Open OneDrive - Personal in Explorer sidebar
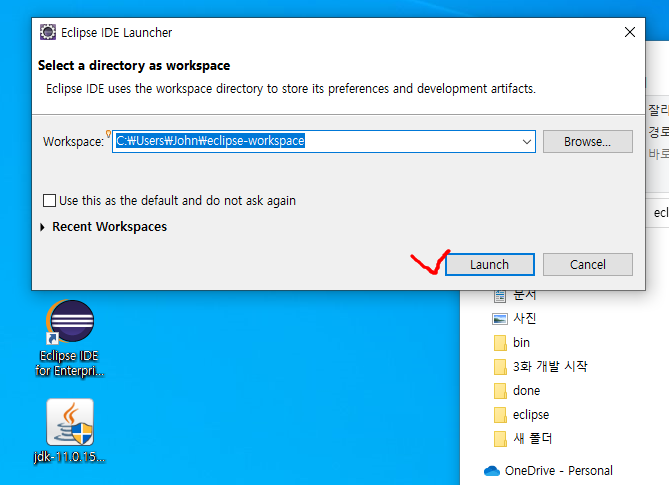This screenshot has width=669, height=485. click(x=548, y=470)
